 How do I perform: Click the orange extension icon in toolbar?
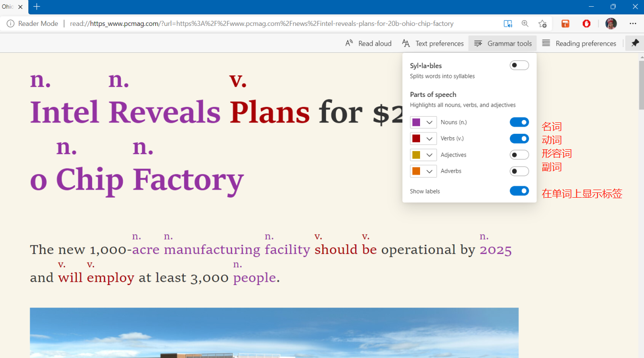click(565, 24)
